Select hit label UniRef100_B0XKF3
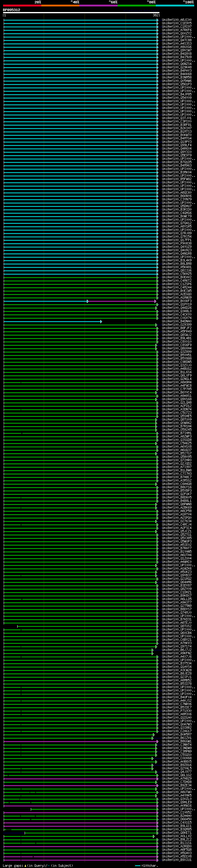The width and height of the screenshot is (197, 868). pyautogui.click(x=176, y=301)
